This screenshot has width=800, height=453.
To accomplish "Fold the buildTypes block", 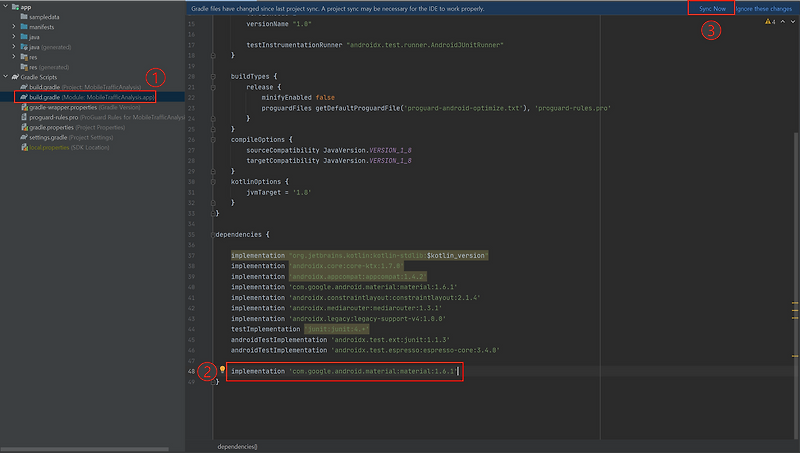I will [x=213, y=77].
